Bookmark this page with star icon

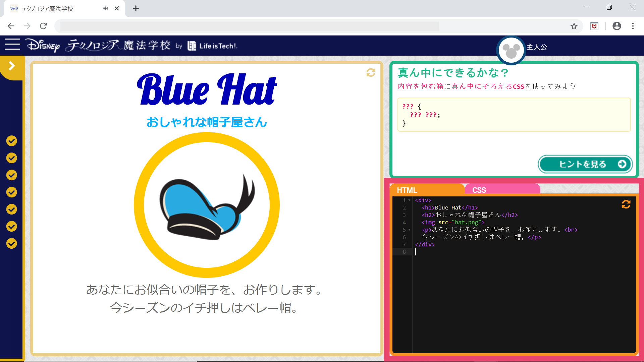click(x=574, y=26)
